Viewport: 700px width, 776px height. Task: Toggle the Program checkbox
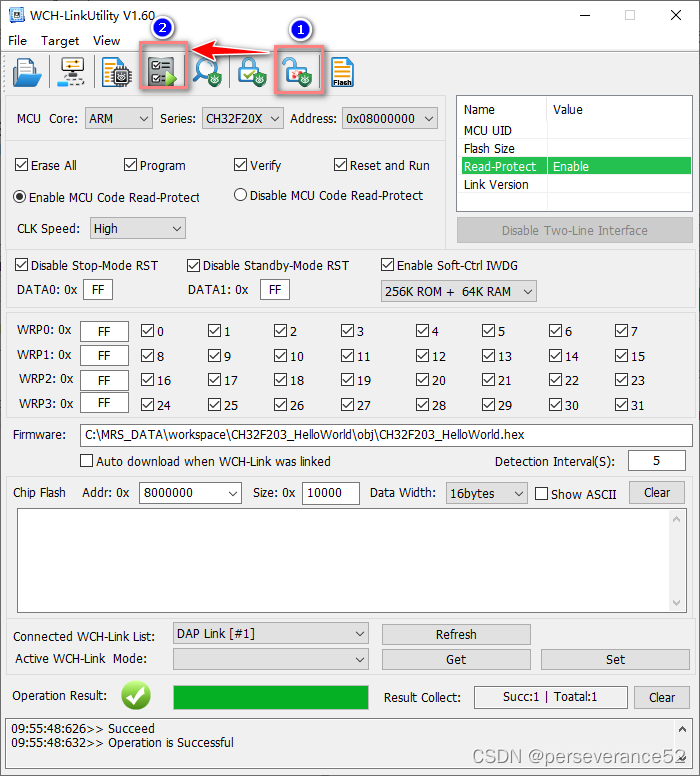[130, 165]
